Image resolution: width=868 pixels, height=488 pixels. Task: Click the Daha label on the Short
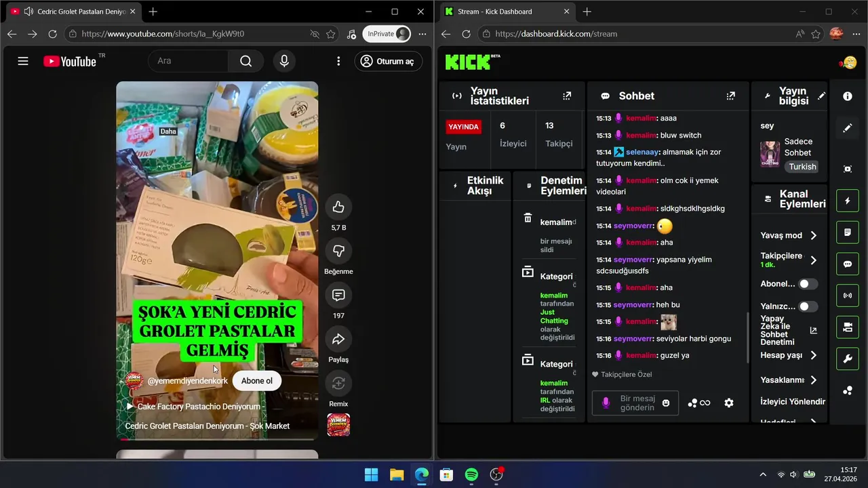pos(168,131)
